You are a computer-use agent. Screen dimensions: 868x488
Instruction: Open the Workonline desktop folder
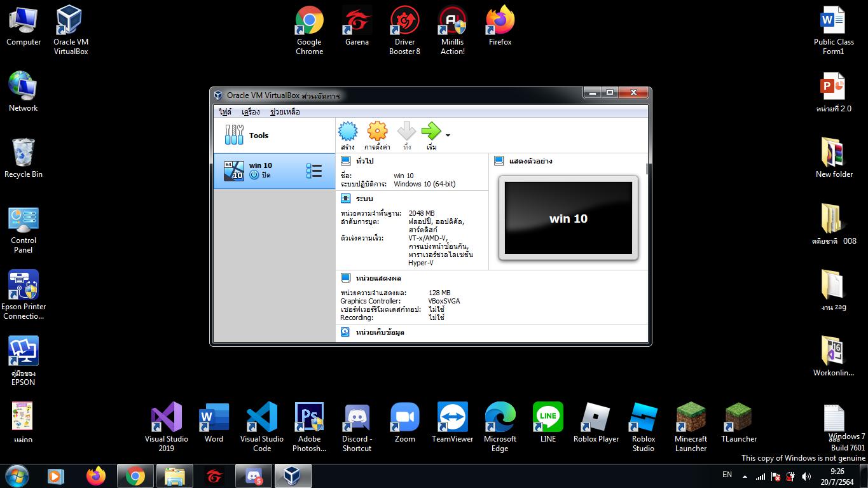coord(834,356)
